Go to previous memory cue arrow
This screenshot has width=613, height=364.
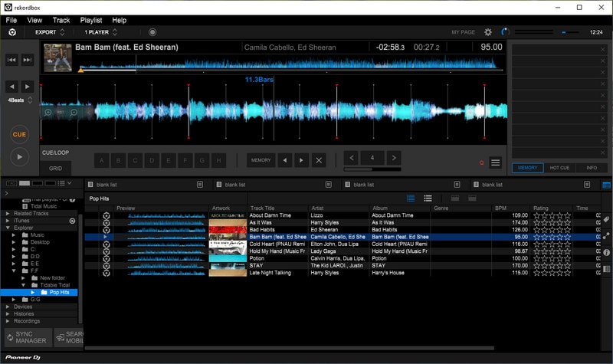click(285, 160)
